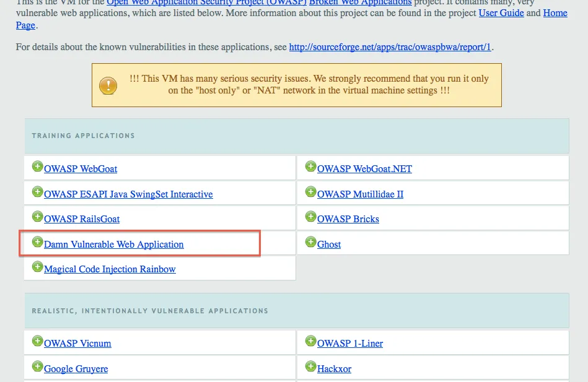Screen dimensions: 588x382
Task: Click plus icon next to Hackxor
Action: tap(310, 368)
